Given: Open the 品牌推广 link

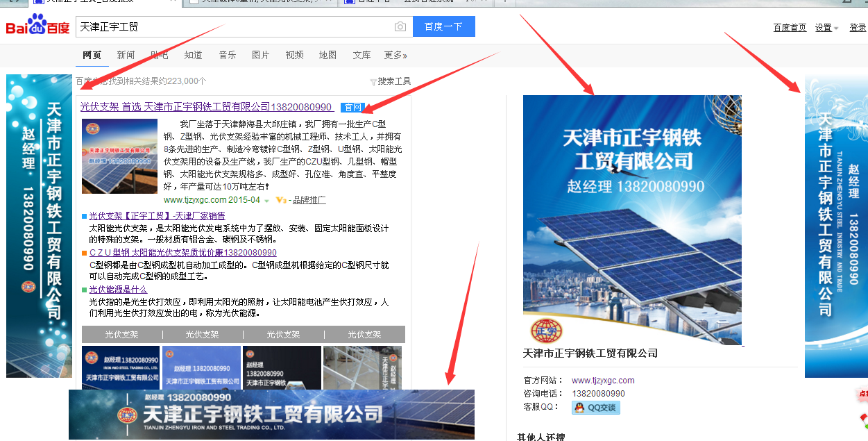Looking at the screenshot, I should click(309, 200).
